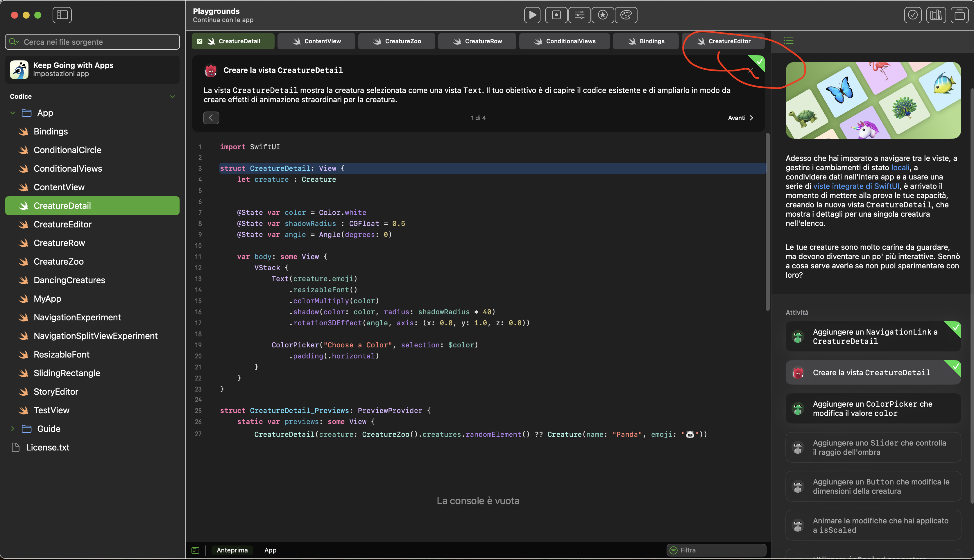Screen dimensions: 974x560
Task: Collapse the Codice section chevron
Action: click(172, 96)
